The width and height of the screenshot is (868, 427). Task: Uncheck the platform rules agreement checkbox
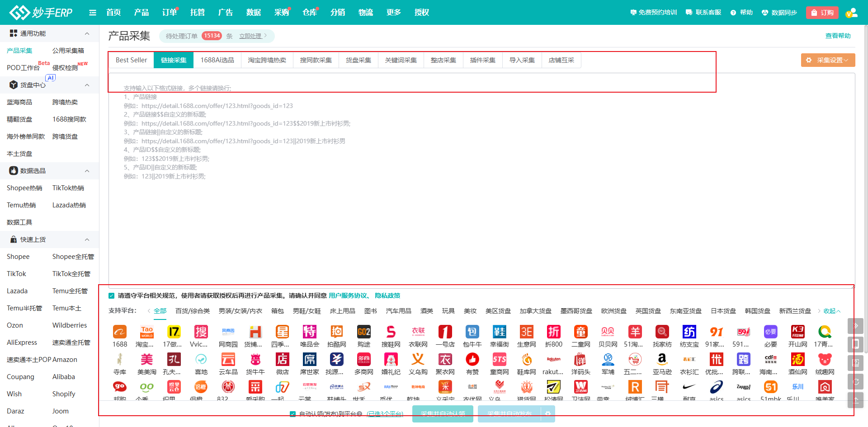click(x=112, y=296)
